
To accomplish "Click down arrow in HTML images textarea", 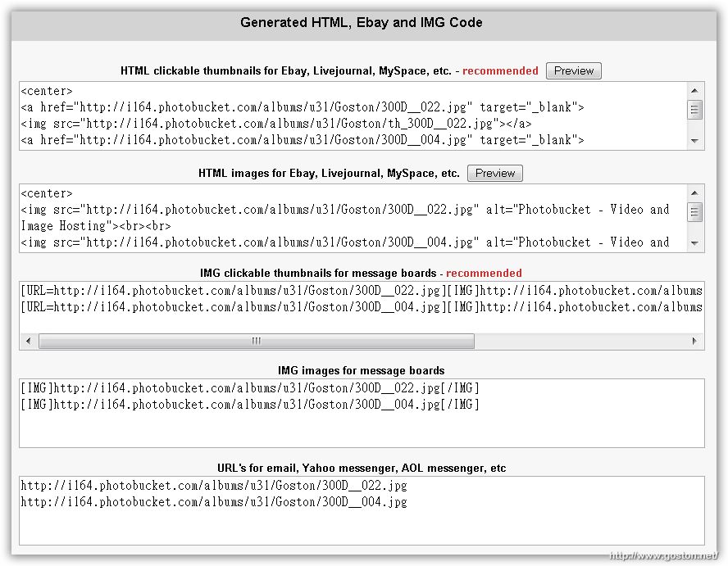I will click(694, 243).
